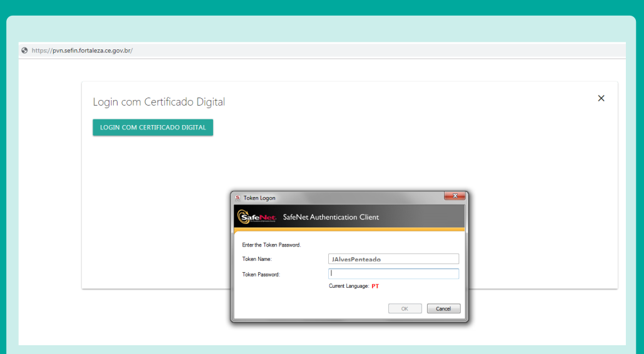Close the Token Logon dialog window
Viewport: 644px width, 354px height.
[x=455, y=196]
